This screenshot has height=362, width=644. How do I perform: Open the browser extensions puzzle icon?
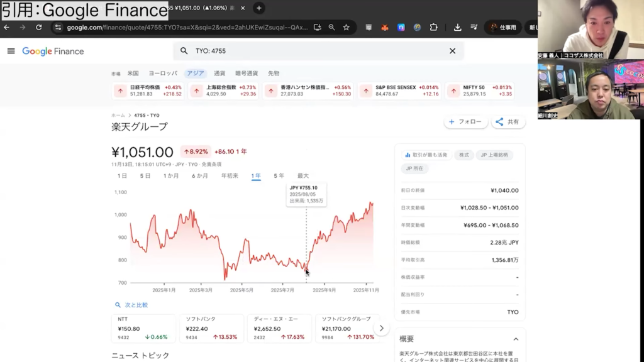pyautogui.click(x=433, y=28)
